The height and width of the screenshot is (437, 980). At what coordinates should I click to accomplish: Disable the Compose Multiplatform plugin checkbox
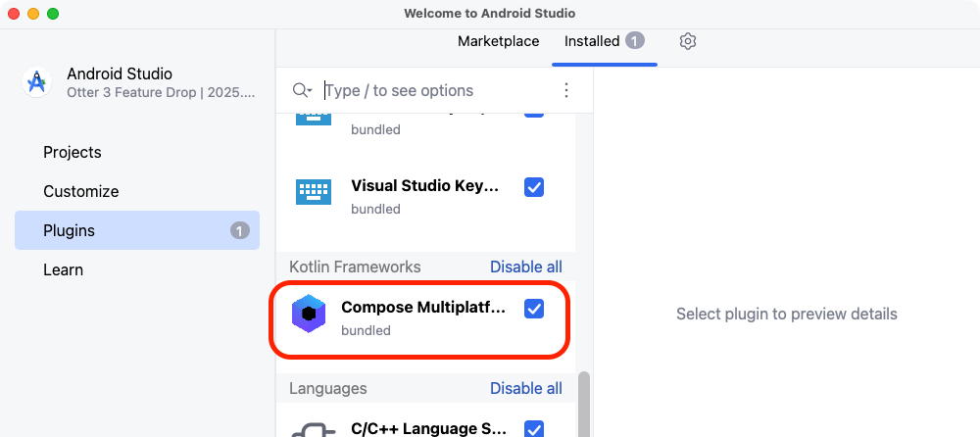[534, 309]
